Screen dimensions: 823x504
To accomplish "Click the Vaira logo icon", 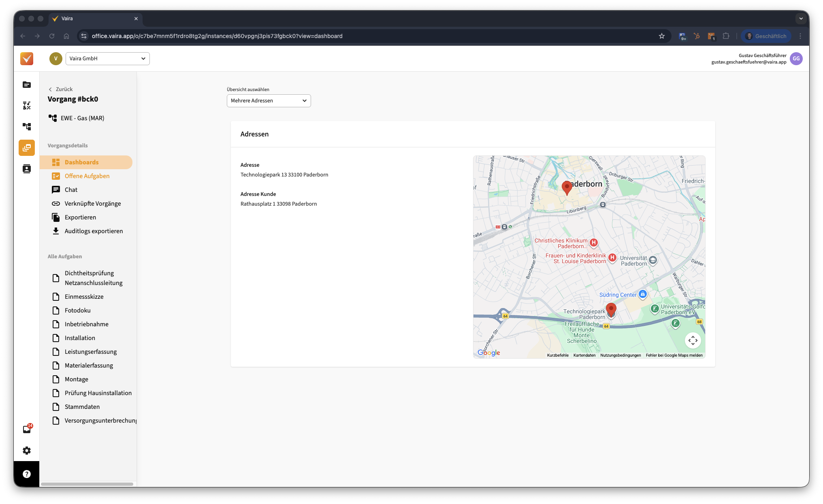I will [x=27, y=59].
